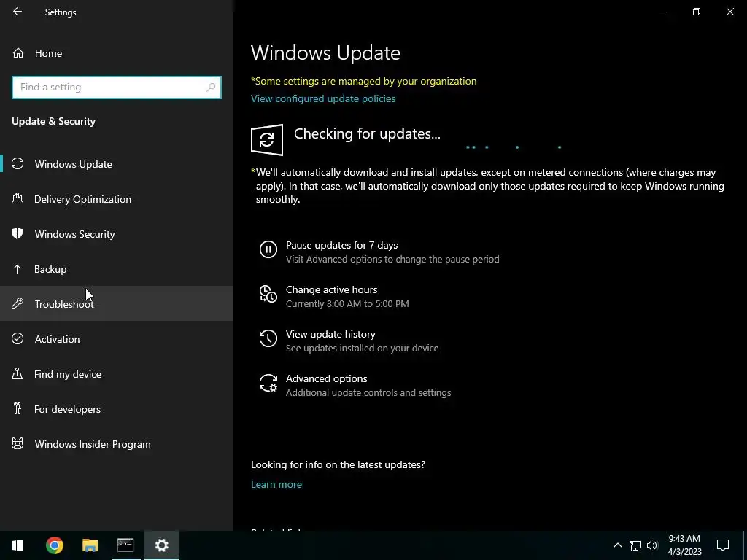Click the Settings gear taskbar icon
The height and width of the screenshot is (560, 747).
[x=162, y=545]
